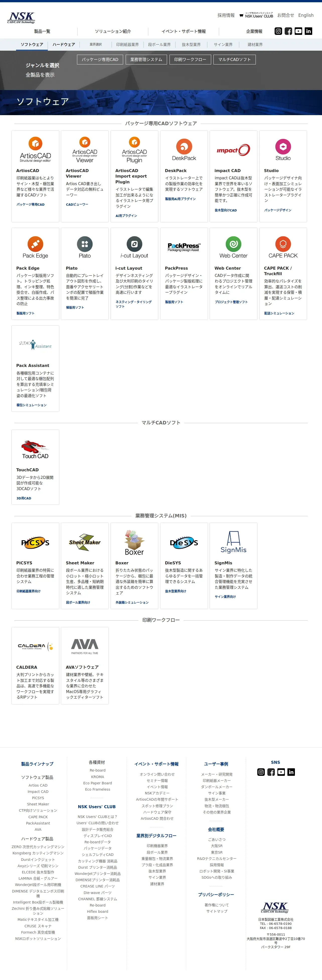This screenshot has height=980, width=322.
Task: Open the Studio product logo
Action: [283, 149]
